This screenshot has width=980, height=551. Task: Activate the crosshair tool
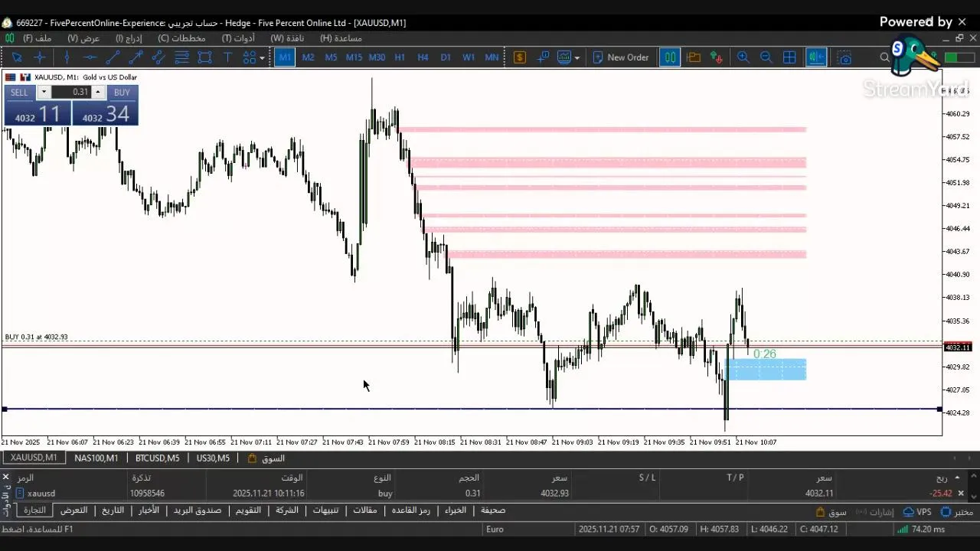pos(40,57)
